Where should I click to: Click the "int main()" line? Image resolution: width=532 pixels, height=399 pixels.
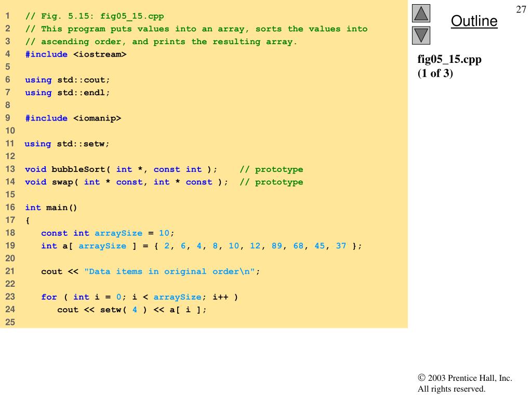click(51, 208)
